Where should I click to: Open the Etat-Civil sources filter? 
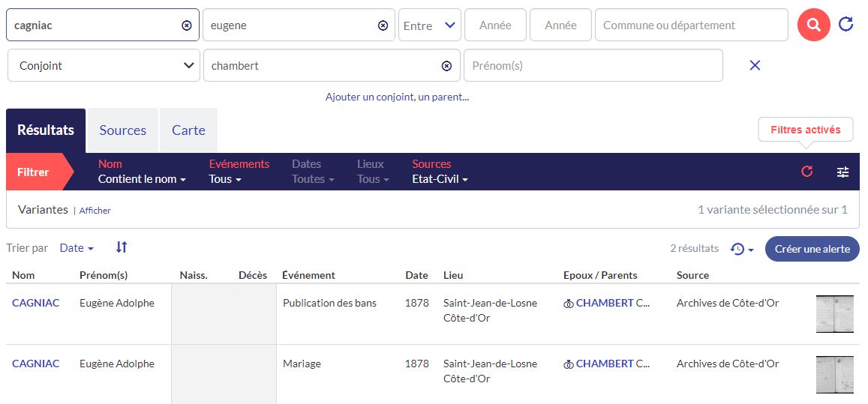[x=440, y=179]
